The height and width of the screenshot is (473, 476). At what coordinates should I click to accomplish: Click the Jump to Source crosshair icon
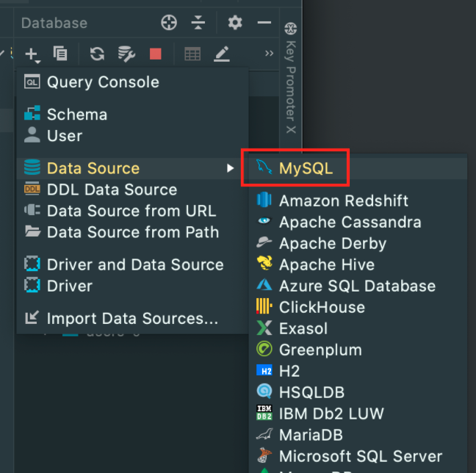(x=169, y=23)
